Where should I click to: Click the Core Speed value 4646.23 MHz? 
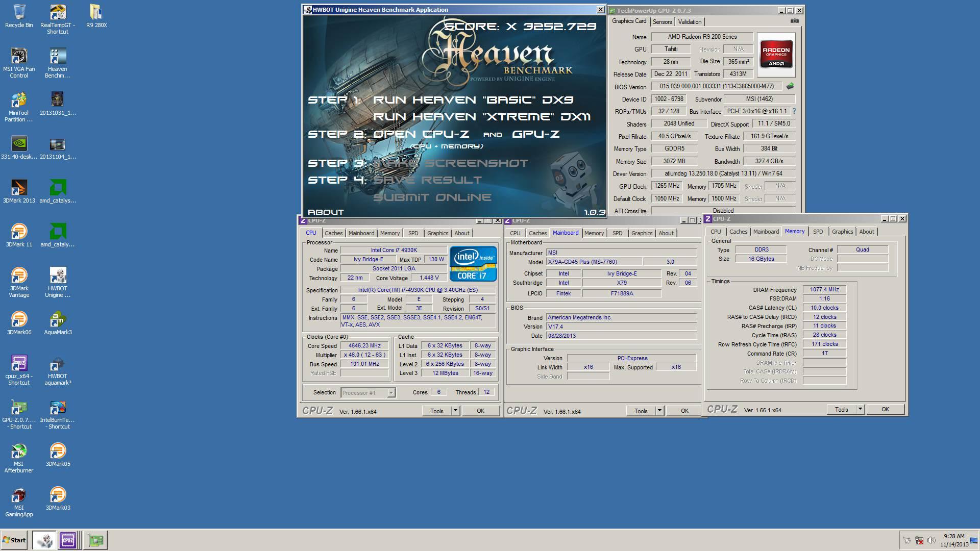364,345
